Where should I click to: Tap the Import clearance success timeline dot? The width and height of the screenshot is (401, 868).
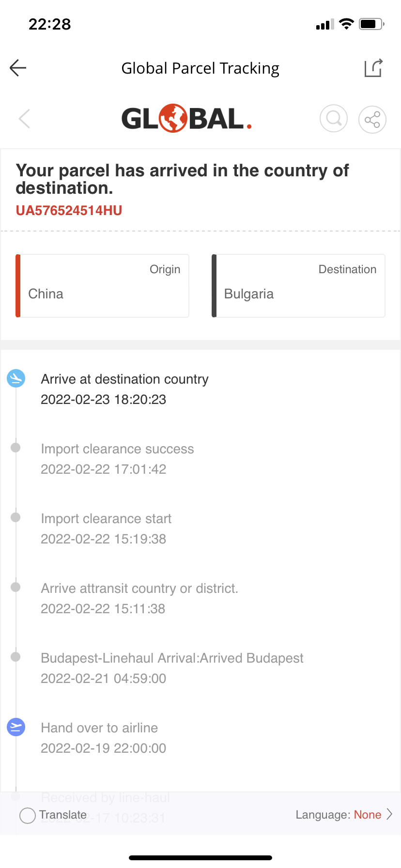pos(15,448)
